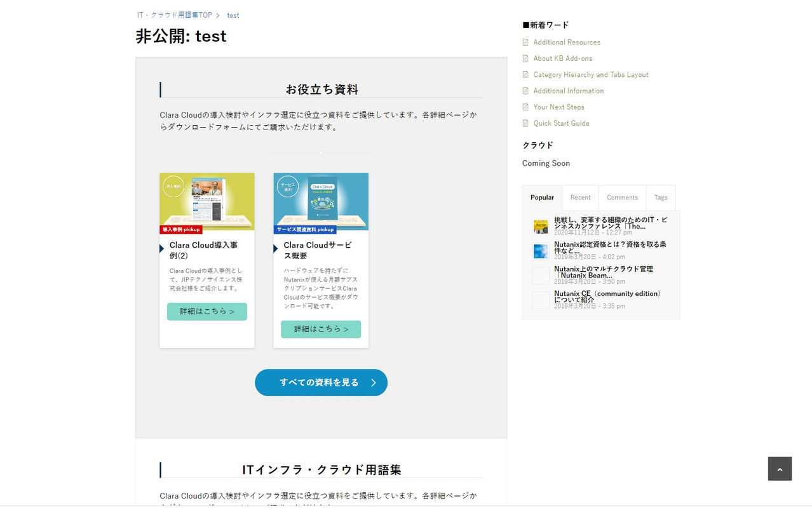The width and height of the screenshot is (812, 508).
Task: Click the Clara Cloudサービス概要 title
Action: click(318, 250)
